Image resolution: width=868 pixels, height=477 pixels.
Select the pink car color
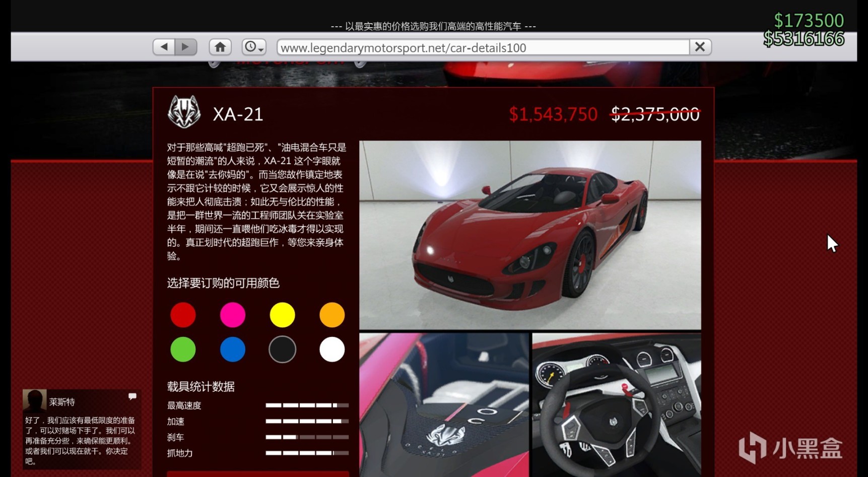coord(233,315)
